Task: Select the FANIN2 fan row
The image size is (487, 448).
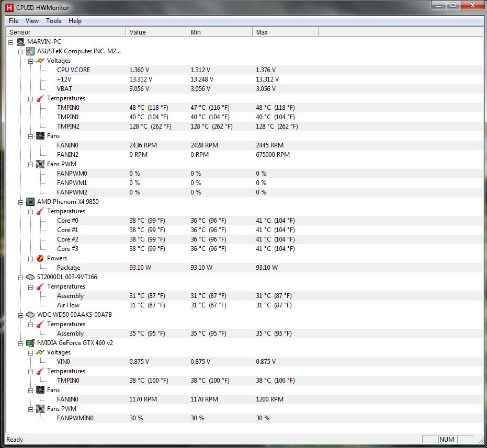Action: tap(269, 155)
